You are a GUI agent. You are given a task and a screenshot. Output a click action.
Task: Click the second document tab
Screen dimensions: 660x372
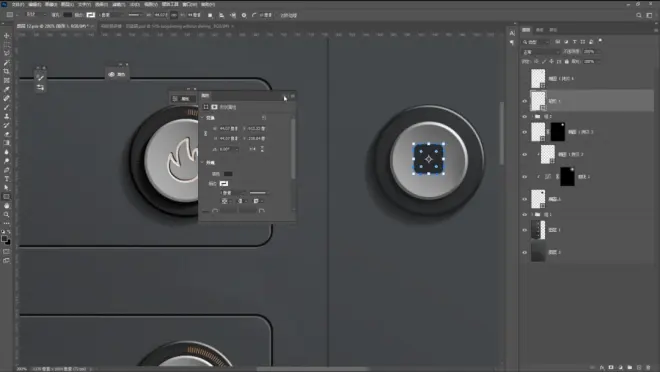[x=165, y=26]
